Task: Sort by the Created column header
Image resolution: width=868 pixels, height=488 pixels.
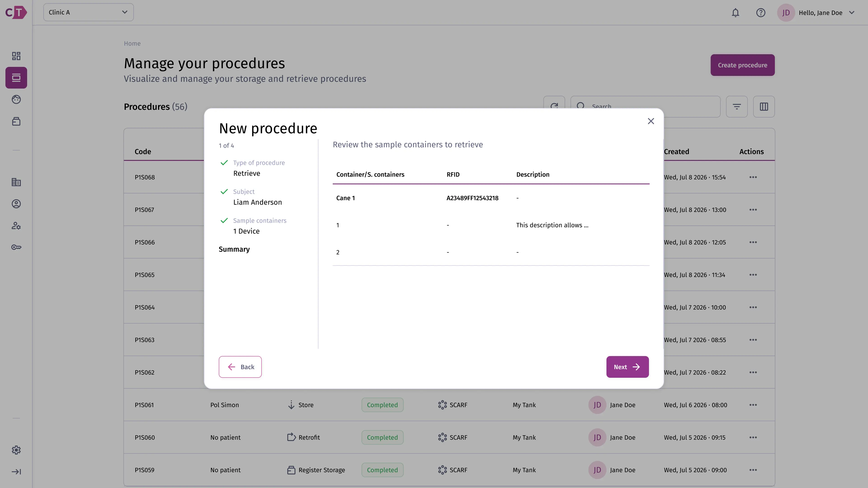Action: pyautogui.click(x=676, y=152)
